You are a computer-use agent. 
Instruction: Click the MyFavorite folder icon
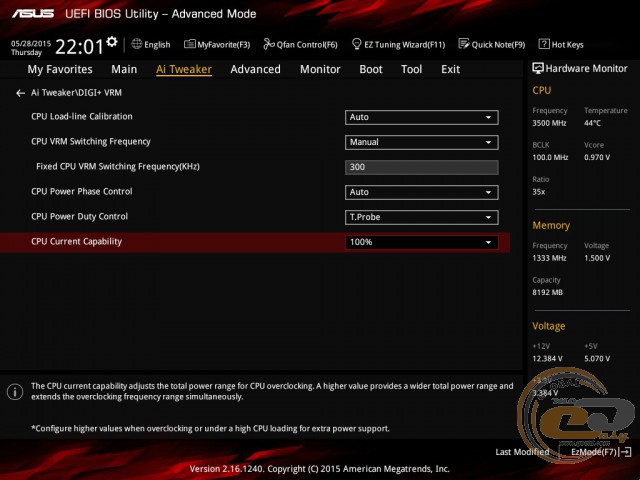189,44
